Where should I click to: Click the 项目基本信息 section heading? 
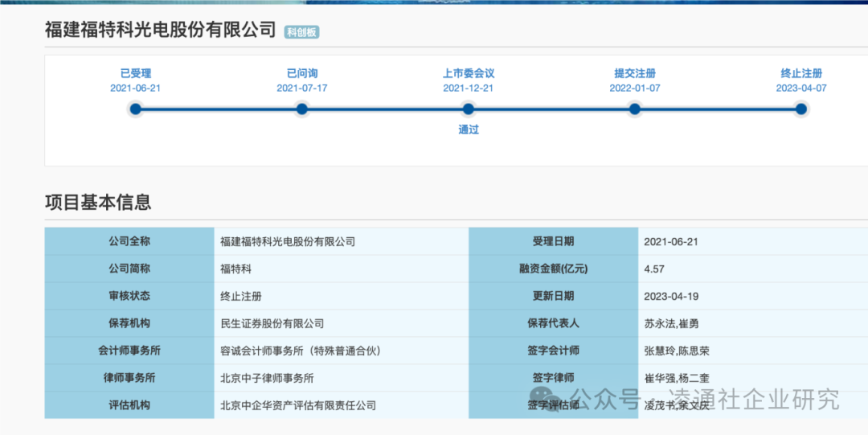pyautogui.click(x=98, y=203)
